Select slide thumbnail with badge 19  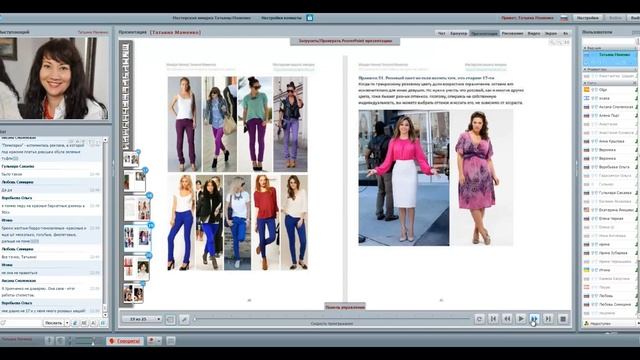click(x=138, y=237)
